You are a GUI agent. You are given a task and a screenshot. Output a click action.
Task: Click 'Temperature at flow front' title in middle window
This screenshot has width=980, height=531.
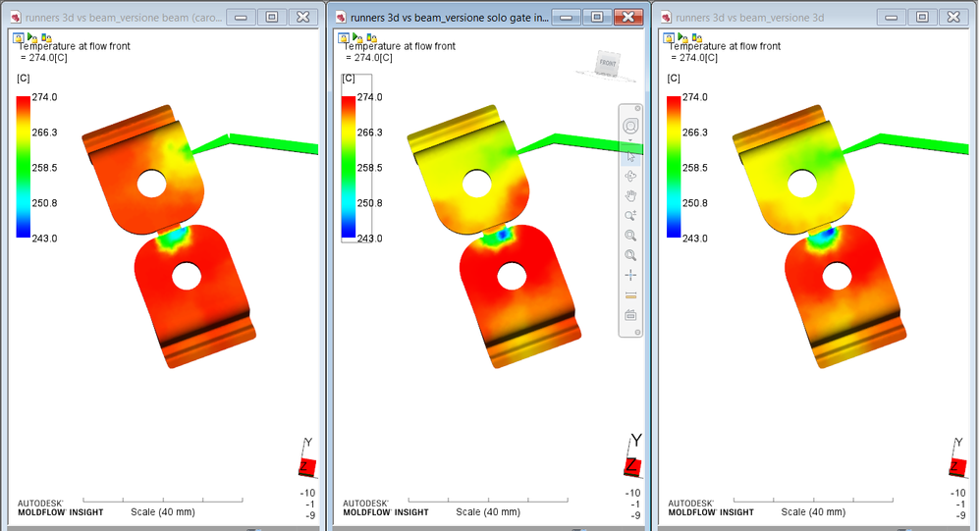coord(400,46)
